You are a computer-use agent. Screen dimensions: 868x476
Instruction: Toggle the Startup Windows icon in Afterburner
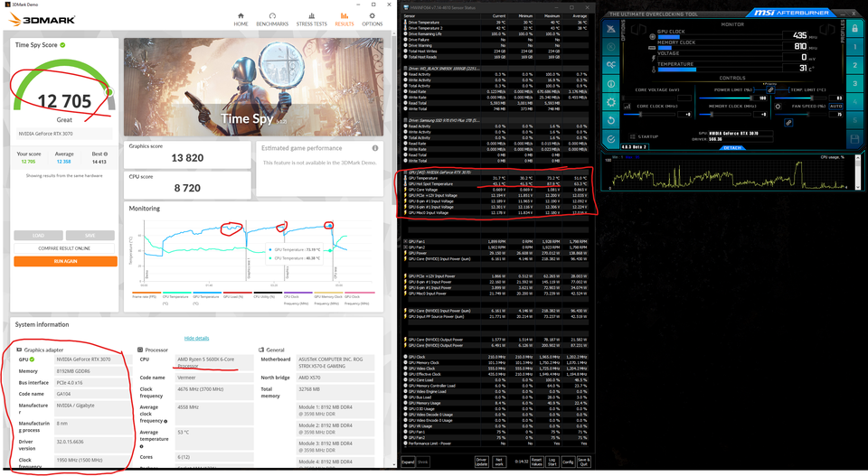pyautogui.click(x=633, y=136)
